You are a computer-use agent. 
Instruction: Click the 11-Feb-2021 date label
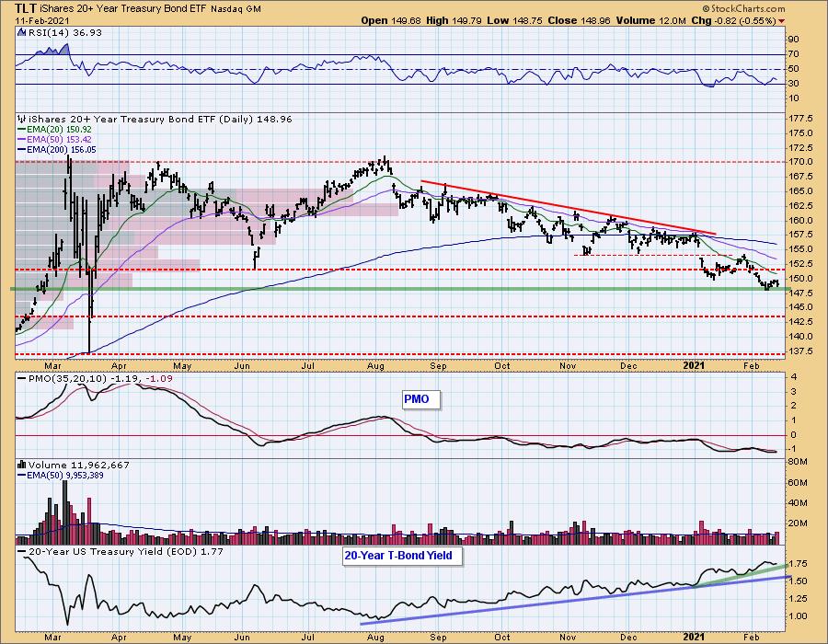coord(41,20)
